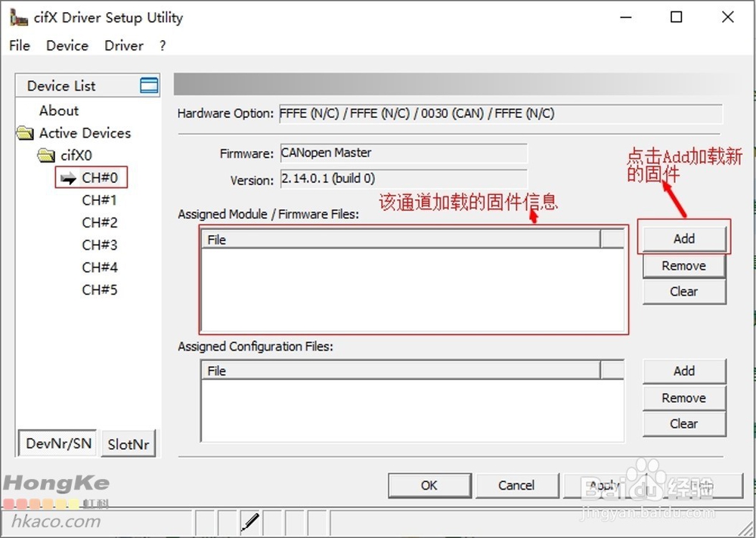Image resolution: width=756 pixels, height=538 pixels.
Task: Switch to SlotNr sorting
Action: (x=129, y=444)
